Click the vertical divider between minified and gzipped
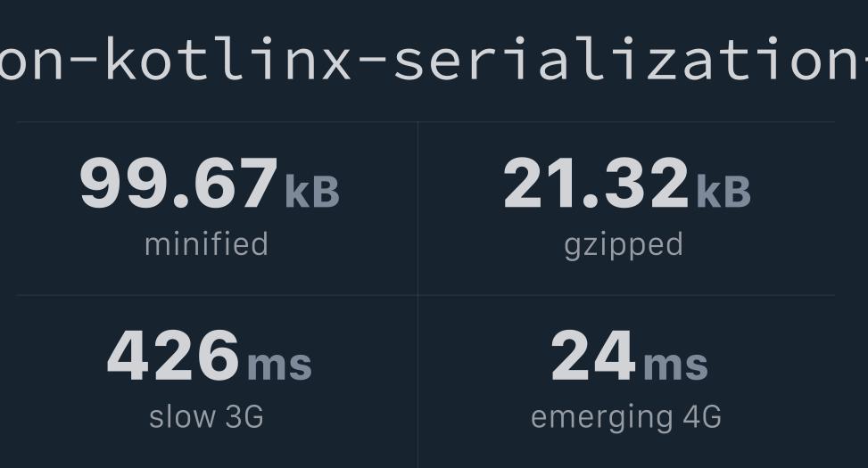Screen dimensions: 868x468 click(x=418, y=209)
